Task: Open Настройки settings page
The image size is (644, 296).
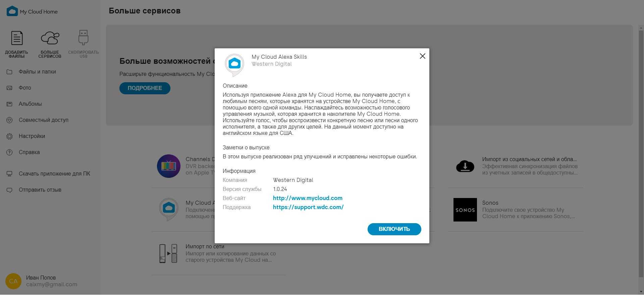Action: tap(32, 136)
